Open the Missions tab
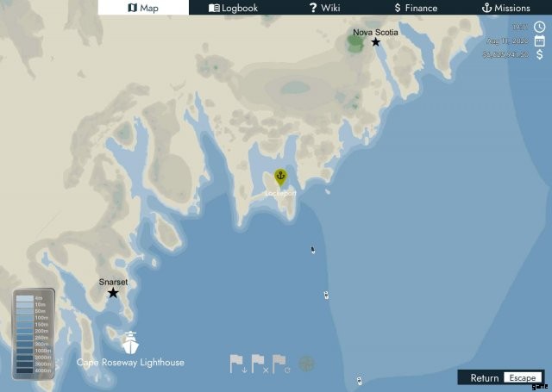Viewport: 552px width, 392px height. click(506, 8)
